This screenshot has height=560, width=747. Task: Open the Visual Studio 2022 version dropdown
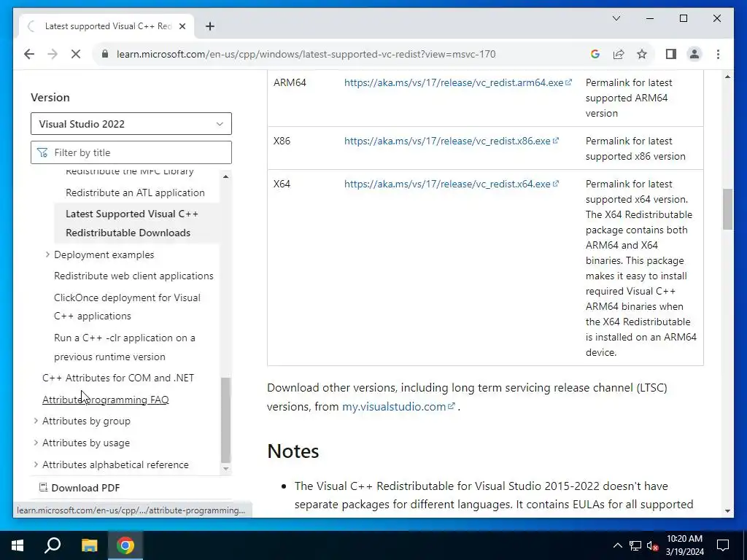[131, 124]
